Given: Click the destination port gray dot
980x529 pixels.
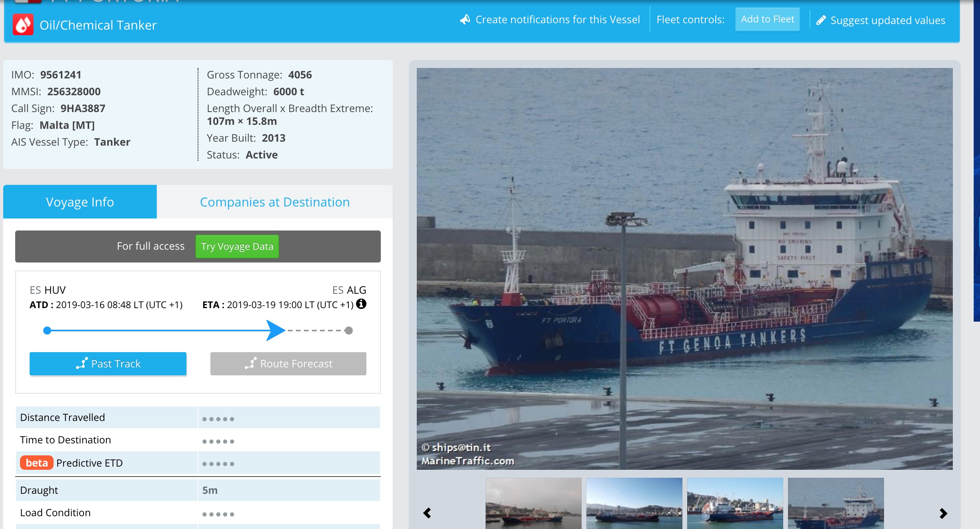Looking at the screenshot, I should pos(349,331).
